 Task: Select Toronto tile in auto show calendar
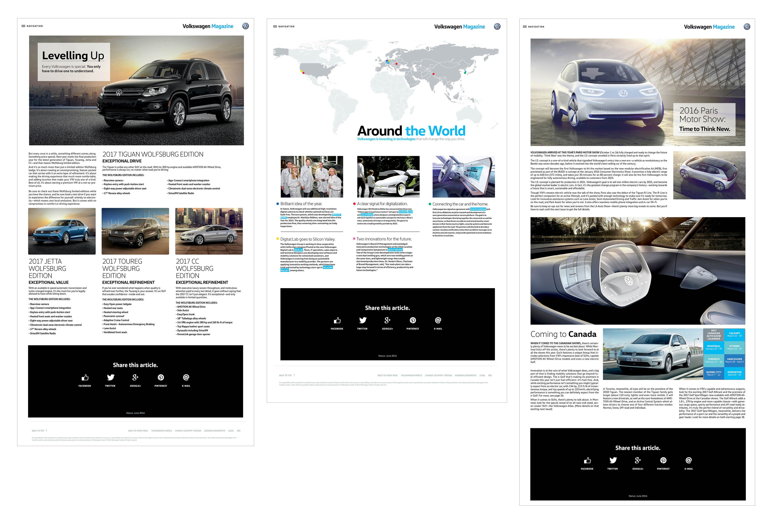[x=713, y=361]
